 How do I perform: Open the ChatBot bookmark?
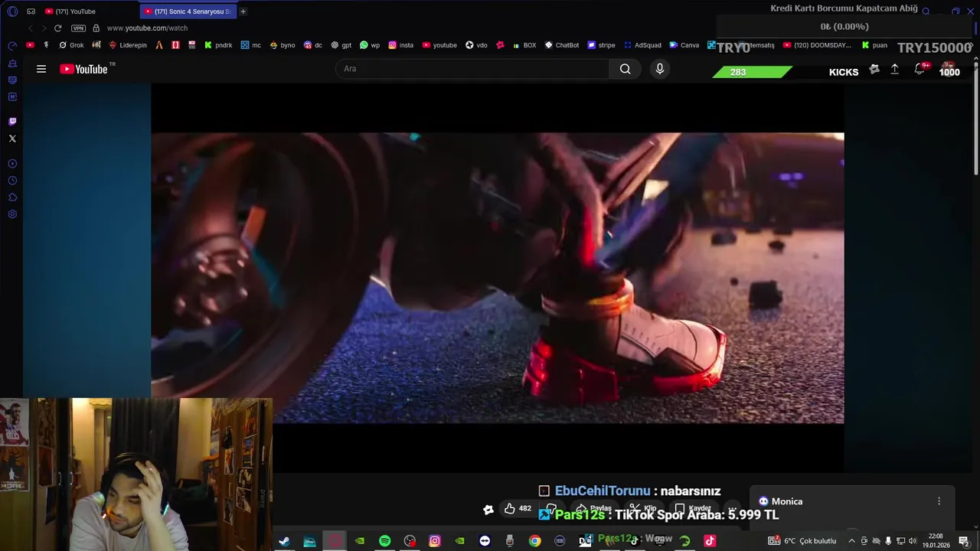[562, 45]
